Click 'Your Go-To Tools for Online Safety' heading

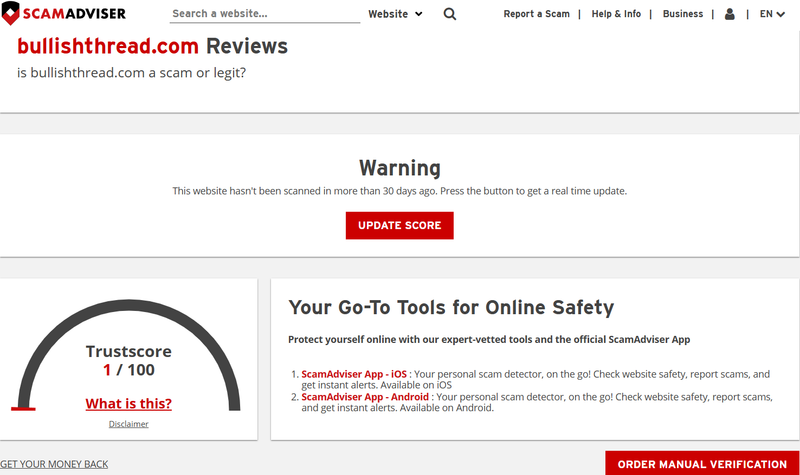(451, 308)
